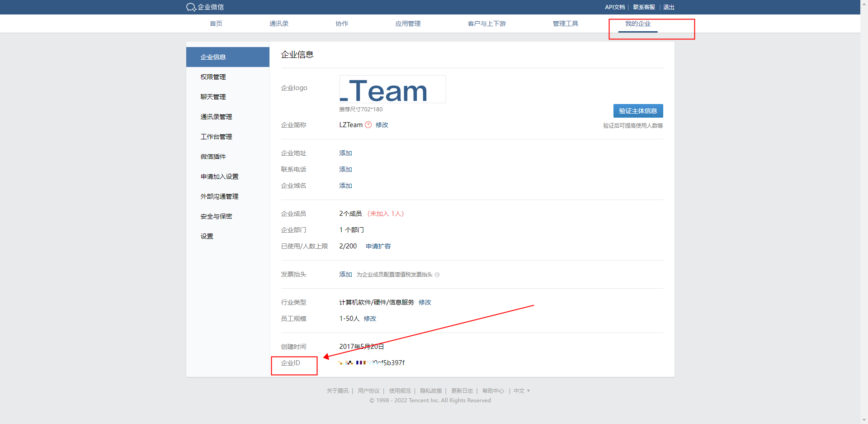Click the LZTeam enterprise logo image
The image size is (868, 424).
[x=392, y=90]
